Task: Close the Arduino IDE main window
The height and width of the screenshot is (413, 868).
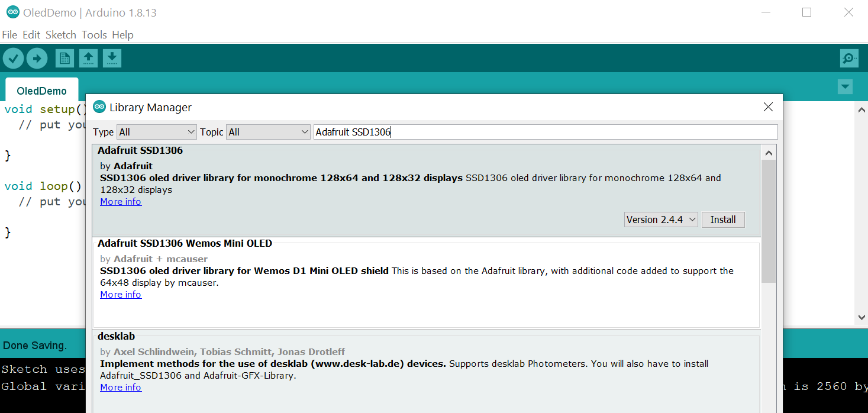Action: click(848, 12)
